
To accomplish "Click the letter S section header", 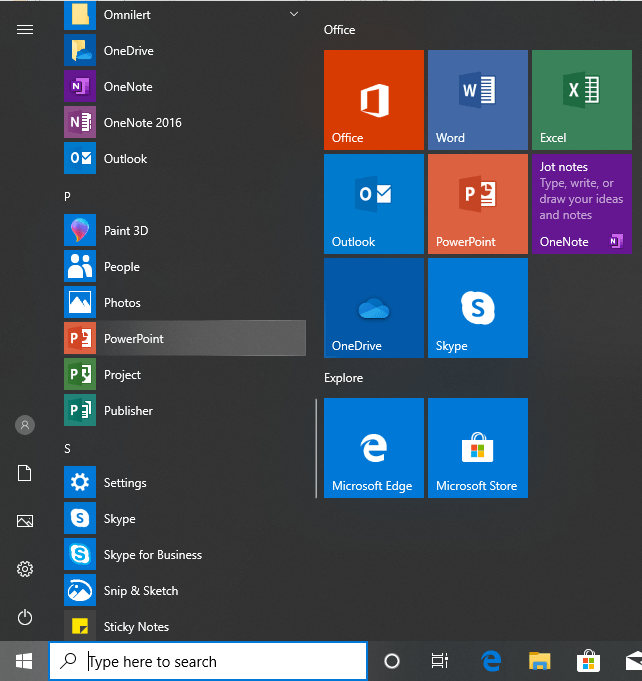I will 67,449.
